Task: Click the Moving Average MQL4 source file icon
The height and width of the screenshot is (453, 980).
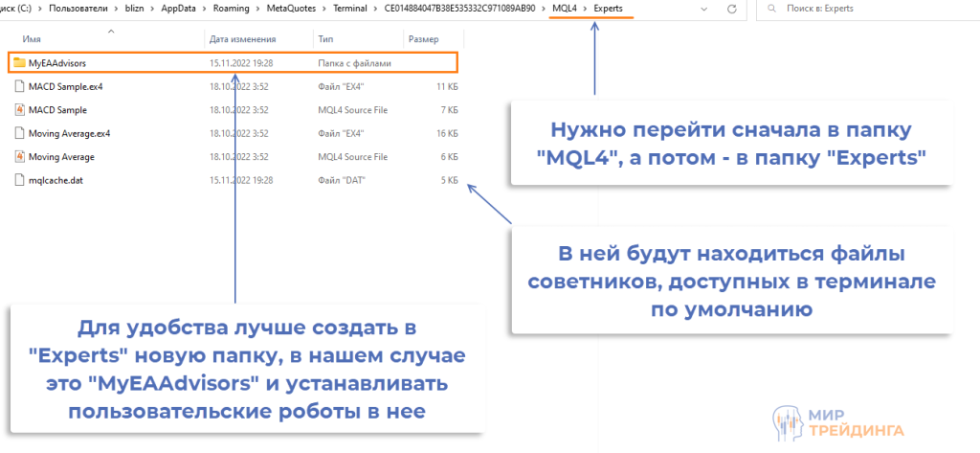Action: click(x=19, y=156)
